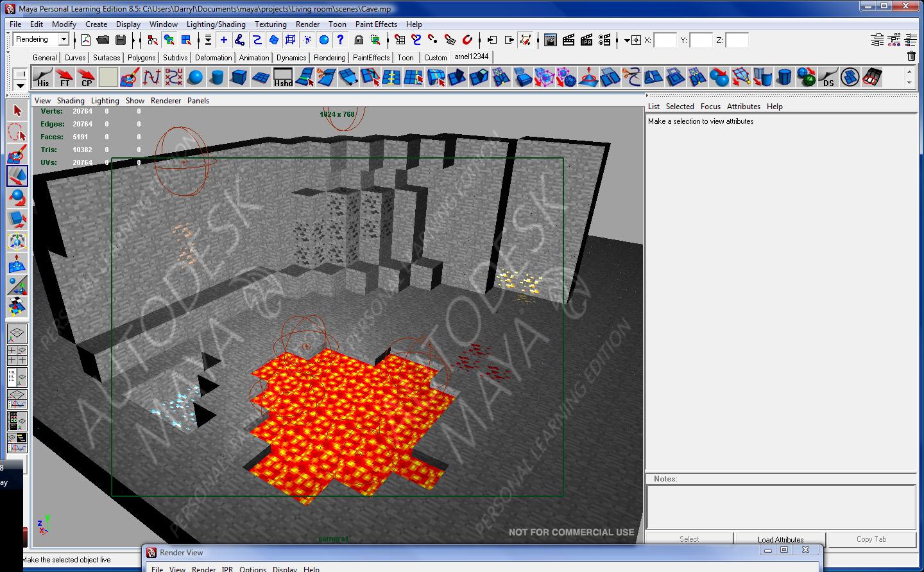Create a polygon plane from the shelf
The width and height of the screenshot is (924, 572).
(261, 78)
